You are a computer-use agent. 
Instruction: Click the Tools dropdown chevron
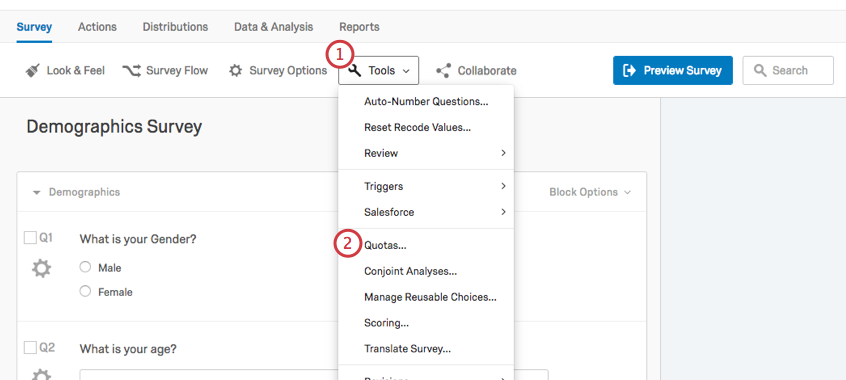pyautogui.click(x=406, y=71)
